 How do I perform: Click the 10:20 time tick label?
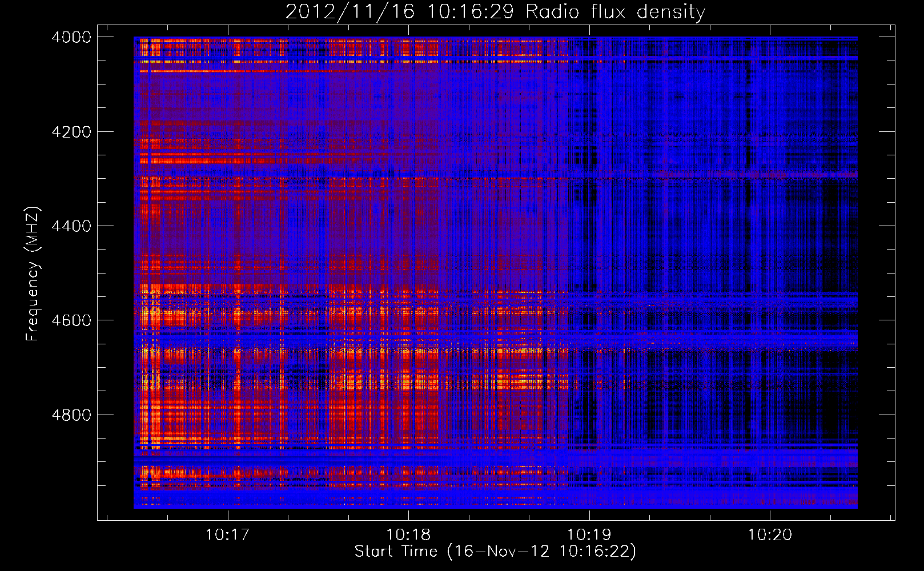(770, 535)
